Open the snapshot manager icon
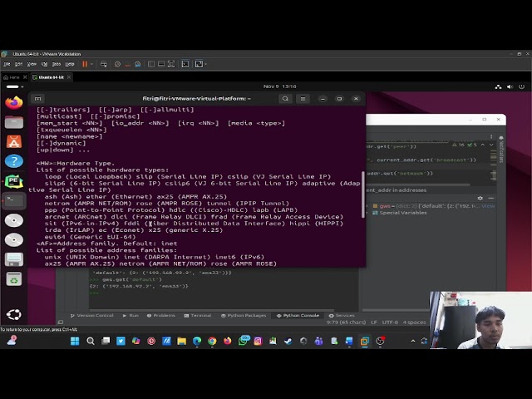 click(138, 64)
